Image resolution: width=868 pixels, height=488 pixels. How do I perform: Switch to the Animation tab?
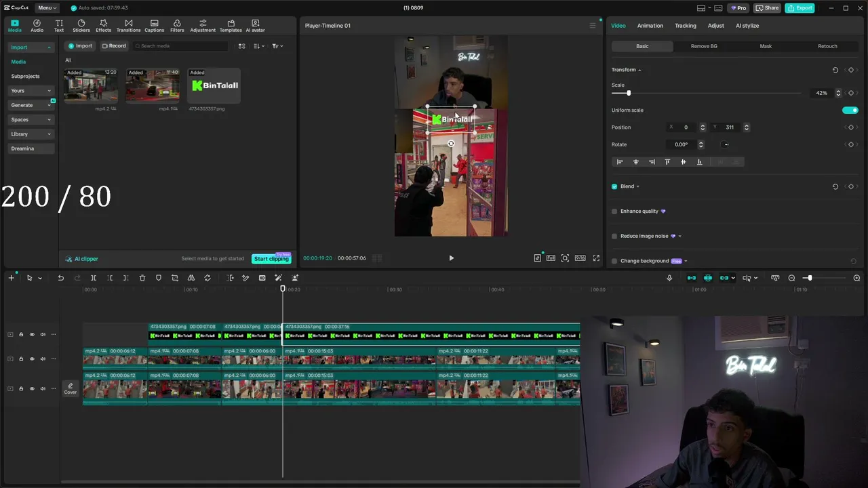650,26
